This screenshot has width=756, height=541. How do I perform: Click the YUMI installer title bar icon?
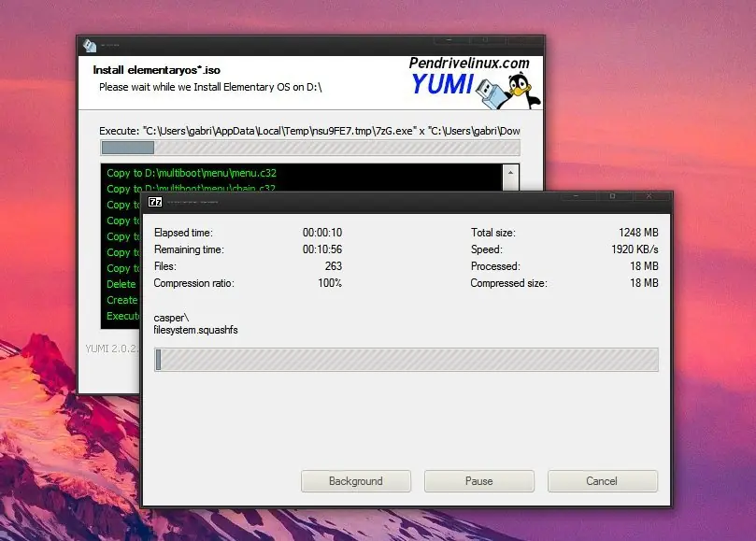click(90, 46)
